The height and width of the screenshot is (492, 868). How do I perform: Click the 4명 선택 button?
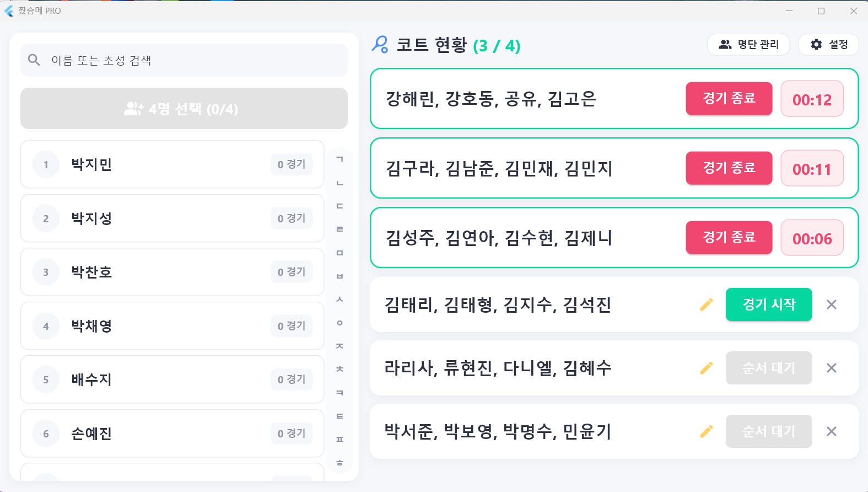184,109
